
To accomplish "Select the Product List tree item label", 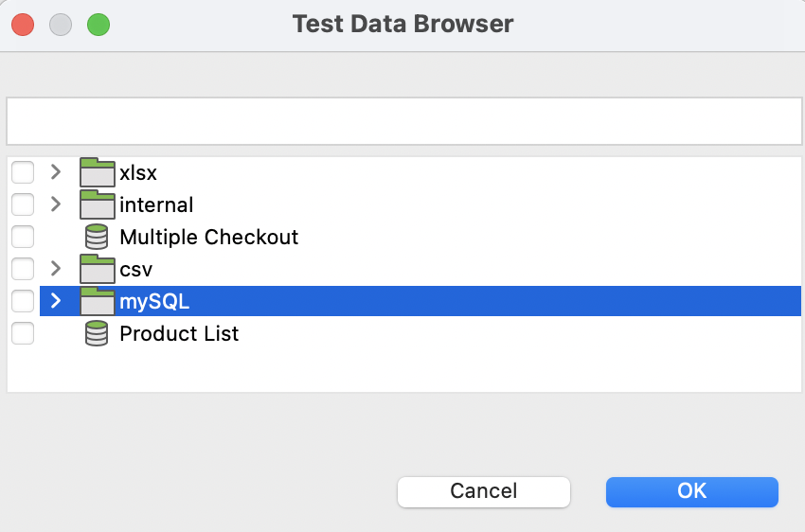I will click(x=179, y=333).
